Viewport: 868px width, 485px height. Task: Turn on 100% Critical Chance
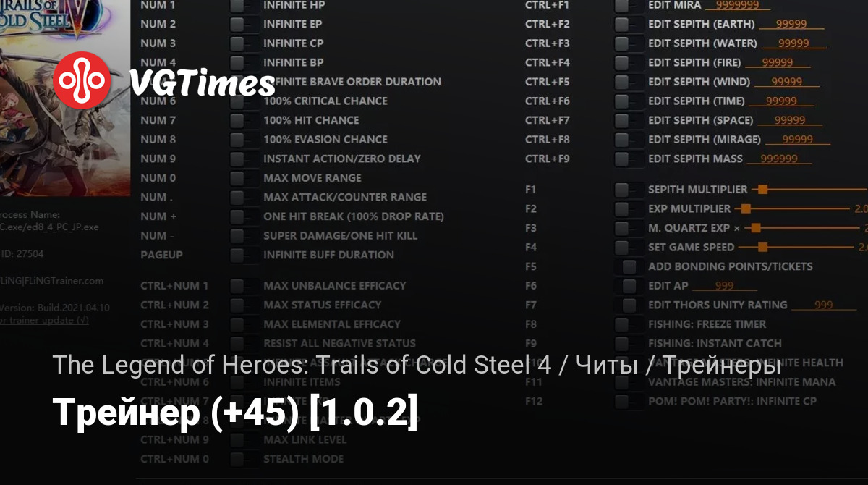237,101
